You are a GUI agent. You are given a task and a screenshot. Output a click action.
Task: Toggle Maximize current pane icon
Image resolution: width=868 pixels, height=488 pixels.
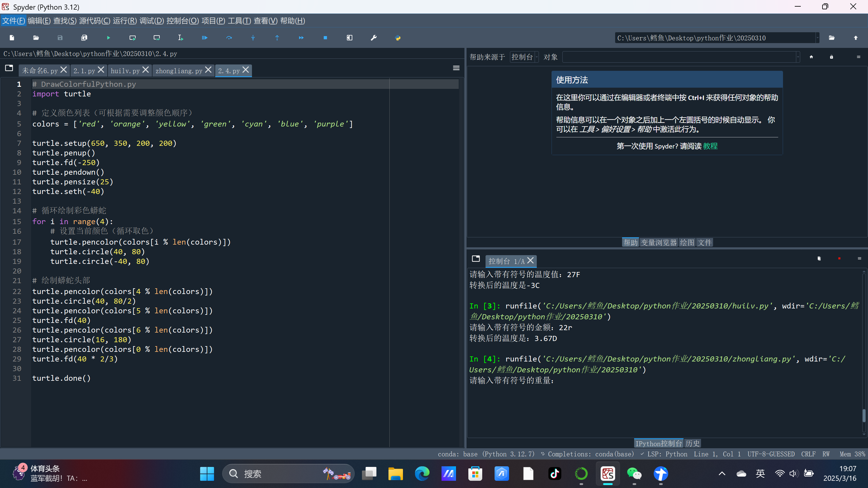349,38
